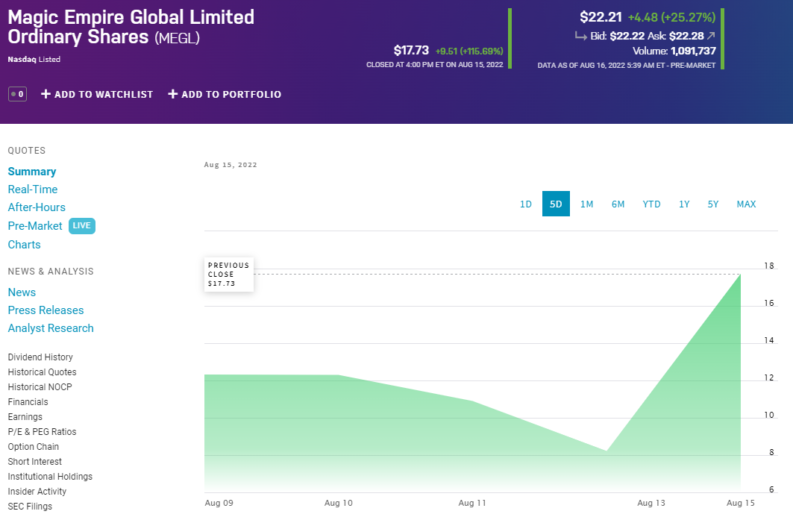Click the Magic Empire Global Limited title
The width and height of the screenshot is (793, 517).
(131, 17)
